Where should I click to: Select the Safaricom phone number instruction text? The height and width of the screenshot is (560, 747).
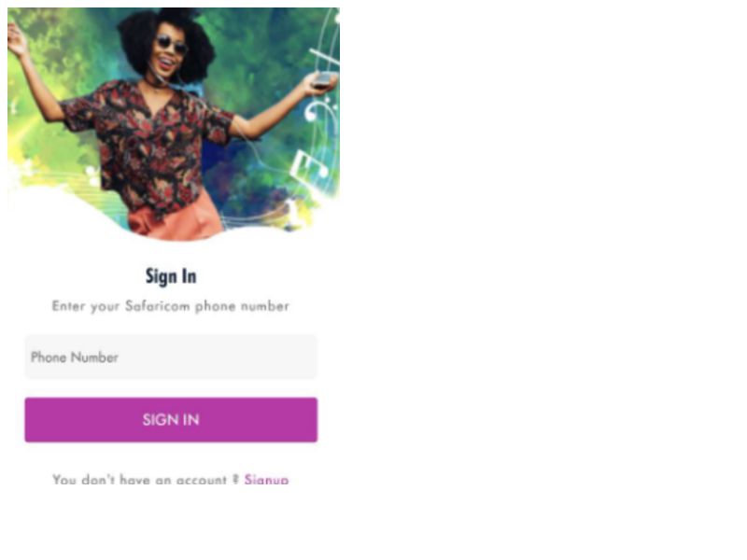(171, 306)
